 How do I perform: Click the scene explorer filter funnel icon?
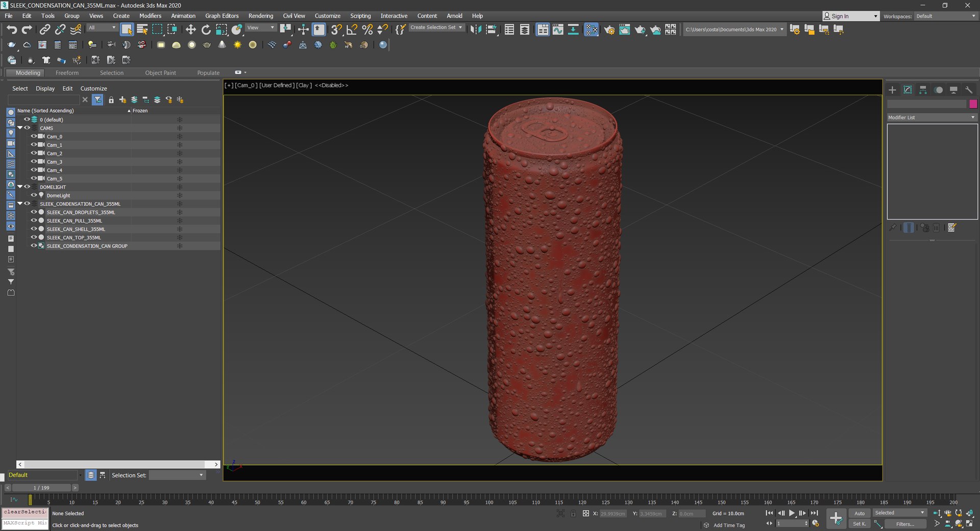pyautogui.click(x=97, y=100)
